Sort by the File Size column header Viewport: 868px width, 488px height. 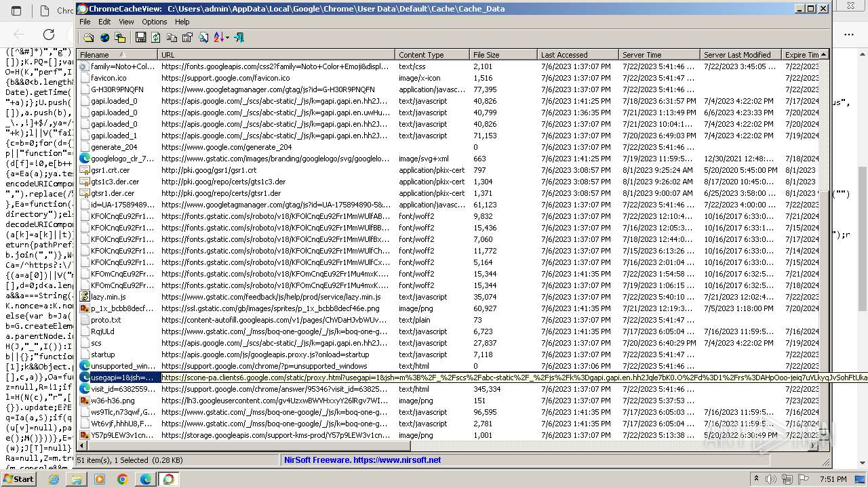click(x=504, y=55)
